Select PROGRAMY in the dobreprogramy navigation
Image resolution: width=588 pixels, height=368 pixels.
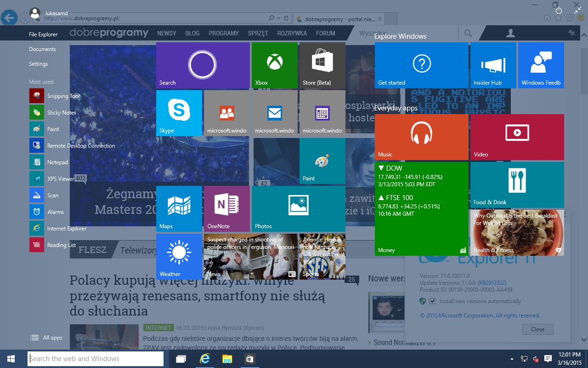click(x=224, y=33)
